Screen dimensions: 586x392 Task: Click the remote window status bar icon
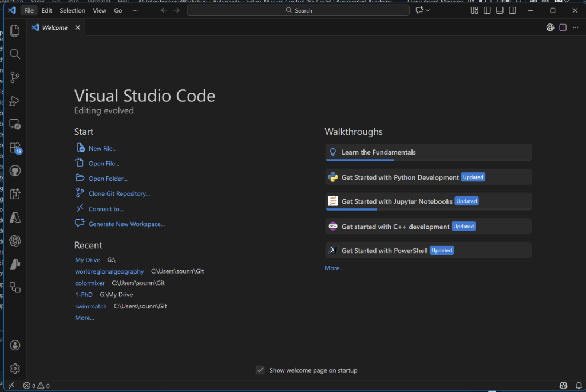[11, 385]
